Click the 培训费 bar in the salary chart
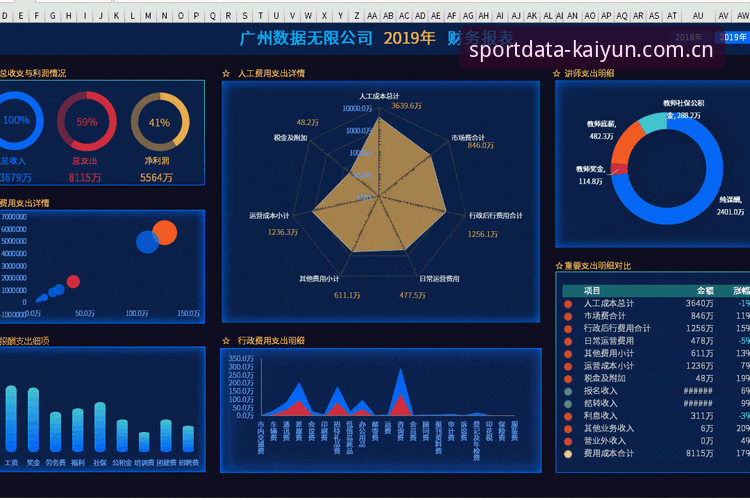Viewport: 750px width, 500px height. 144,442
